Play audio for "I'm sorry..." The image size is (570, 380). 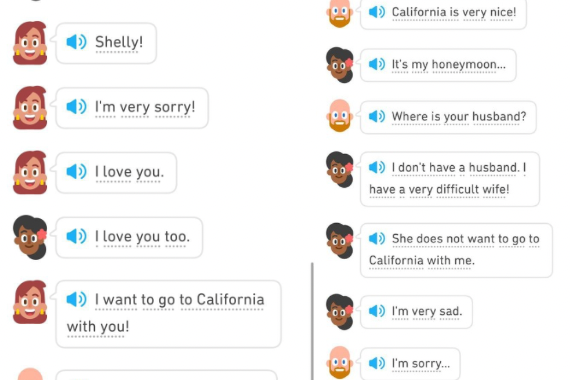pos(377,363)
